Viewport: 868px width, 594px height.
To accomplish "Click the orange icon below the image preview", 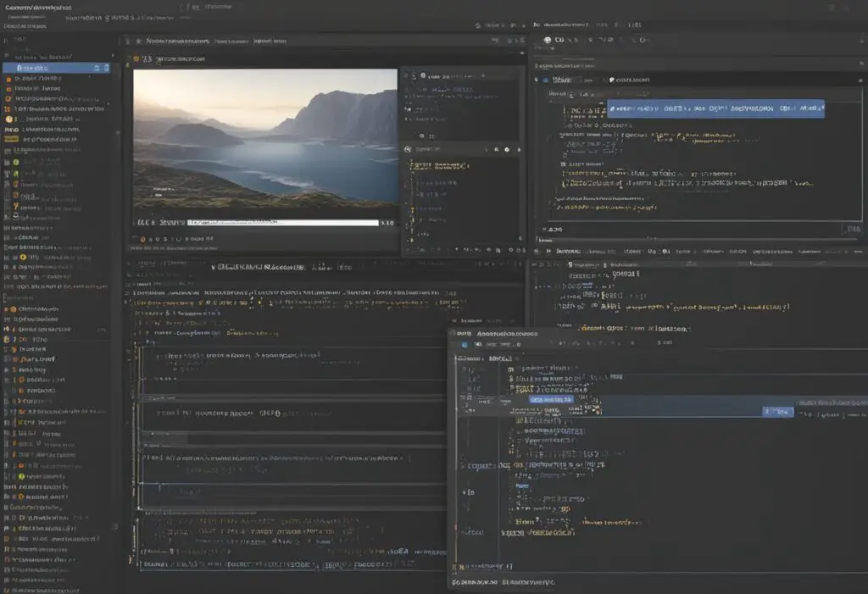I will 142,239.
